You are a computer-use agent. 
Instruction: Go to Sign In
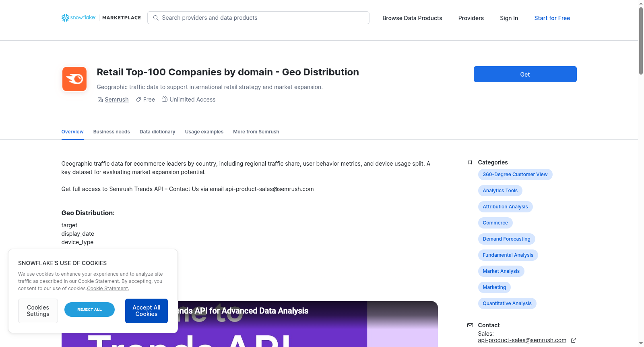point(509,18)
